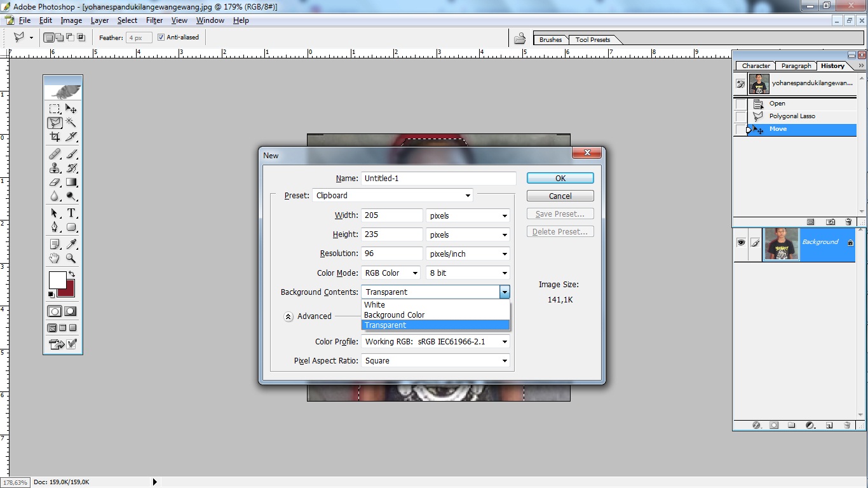
Task: Select the Rectangular Marquee tool
Action: tap(55, 109)
